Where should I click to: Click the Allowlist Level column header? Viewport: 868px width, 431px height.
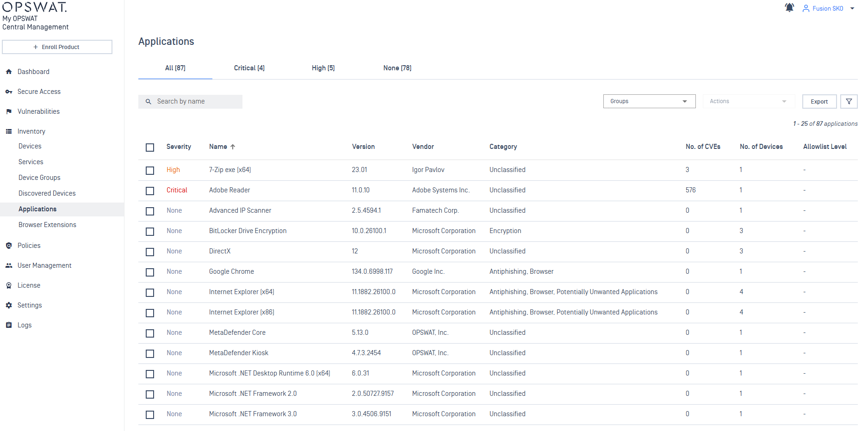[x=825, y=147]
